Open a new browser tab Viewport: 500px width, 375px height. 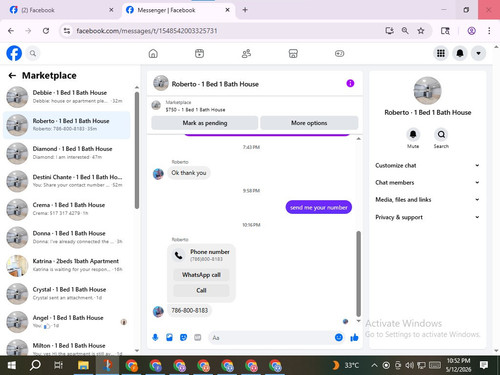[x=245, y=10]
